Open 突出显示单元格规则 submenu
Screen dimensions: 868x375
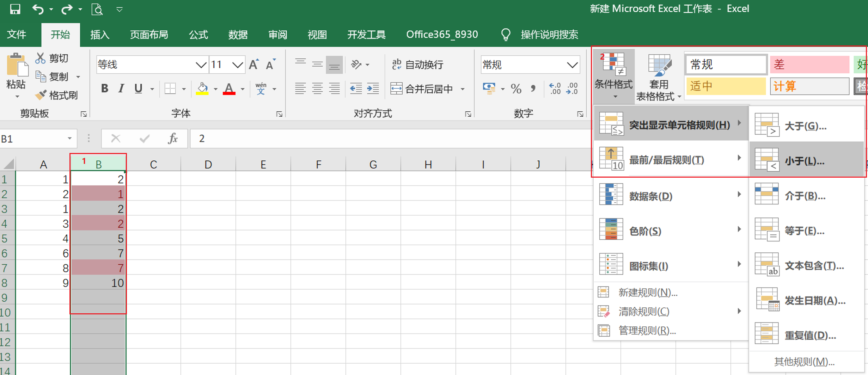671,124
